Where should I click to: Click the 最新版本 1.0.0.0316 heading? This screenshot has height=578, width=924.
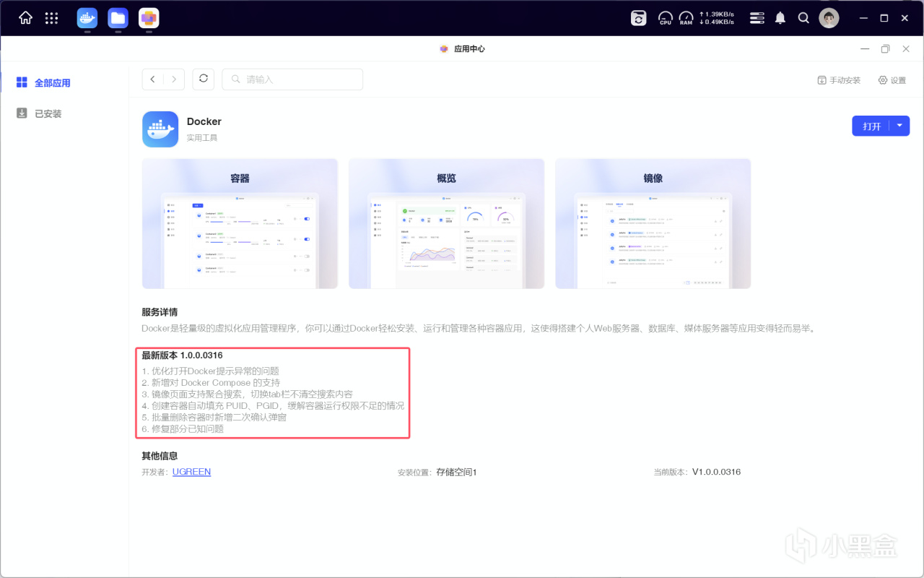tap(182, 355)
